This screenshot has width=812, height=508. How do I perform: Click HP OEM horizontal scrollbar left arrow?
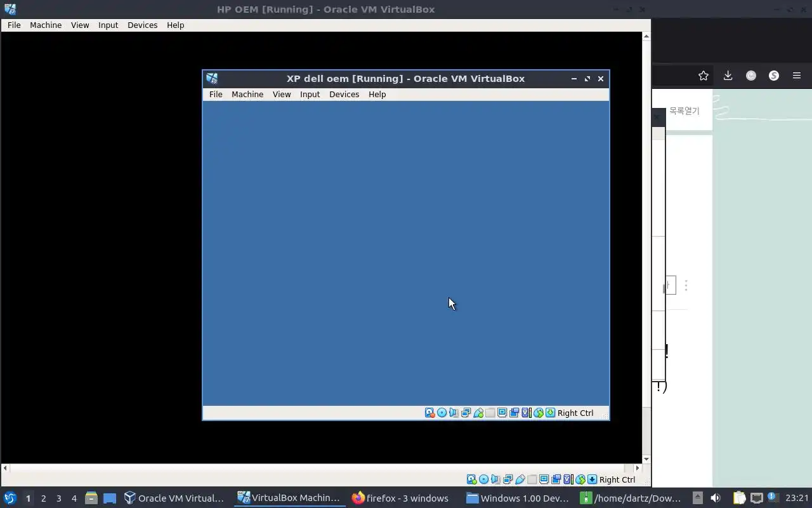(5, 468)
